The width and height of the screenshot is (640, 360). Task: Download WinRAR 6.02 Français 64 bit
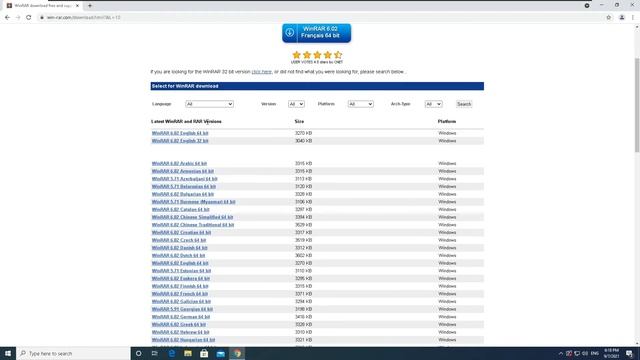pyautogui.click(x=316, y=33)
